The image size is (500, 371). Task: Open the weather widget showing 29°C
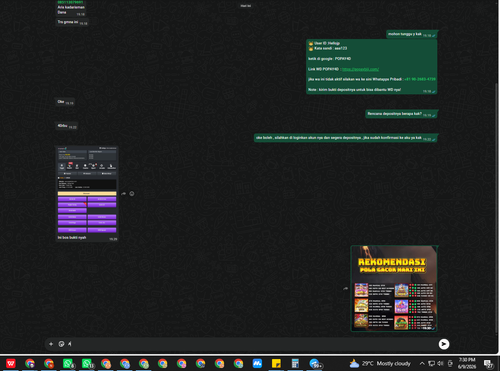coord(380,363)
